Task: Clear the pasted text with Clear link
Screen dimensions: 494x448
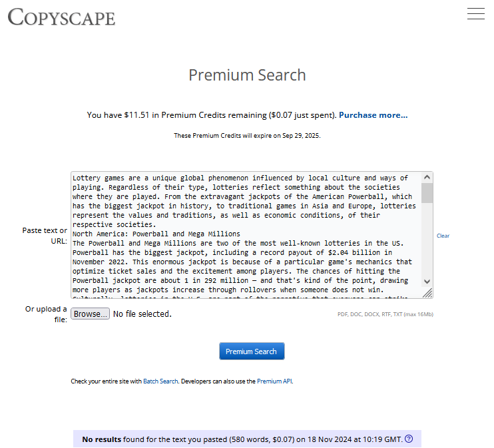Action: 443,236
